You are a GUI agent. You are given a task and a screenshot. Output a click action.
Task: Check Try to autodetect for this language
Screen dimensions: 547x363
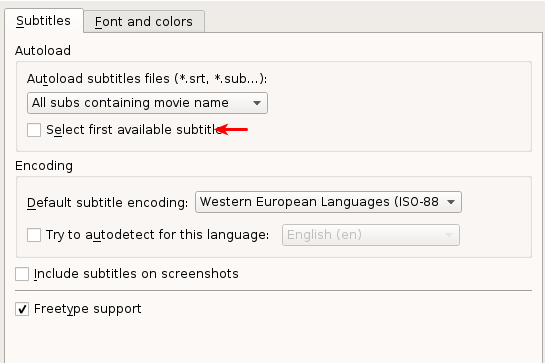tap(34, 235)
